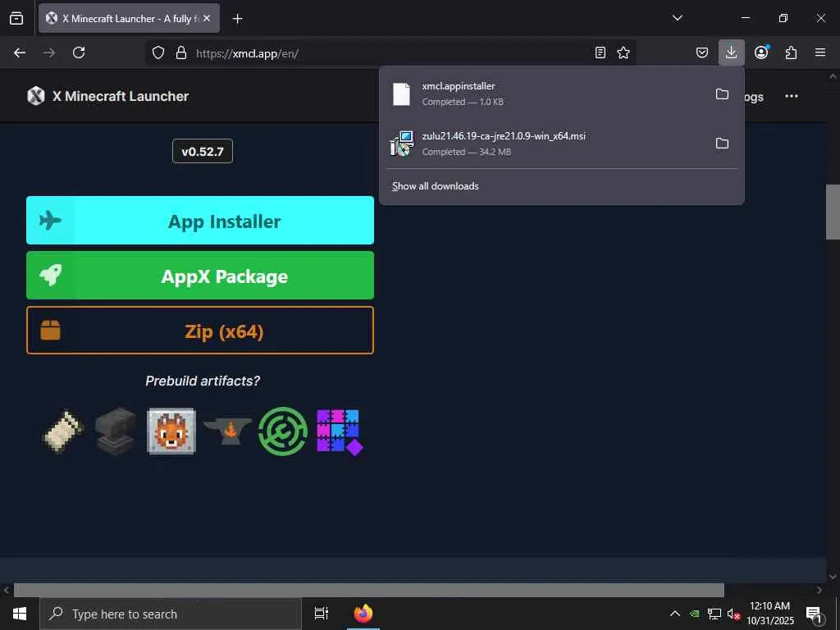Click the v0.52.7 version badge

coord(203,152)
